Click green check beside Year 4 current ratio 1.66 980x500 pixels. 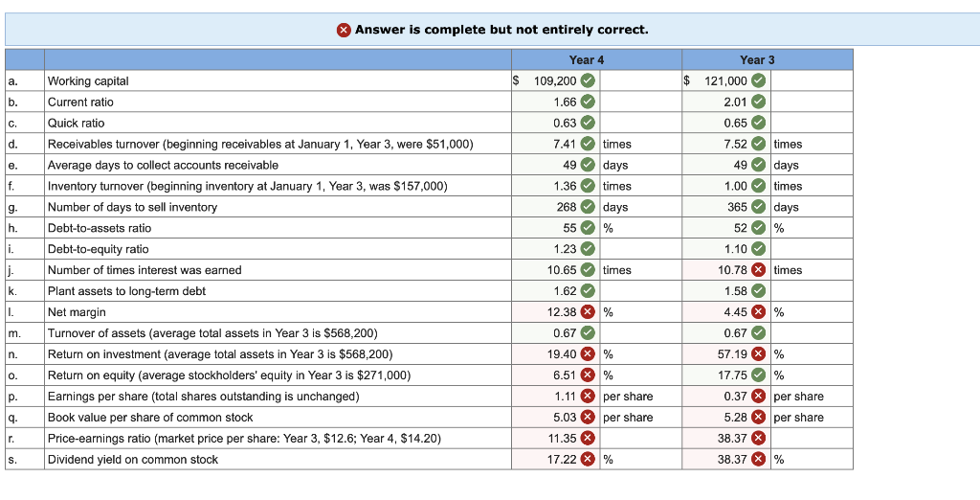tap(588, 102)
